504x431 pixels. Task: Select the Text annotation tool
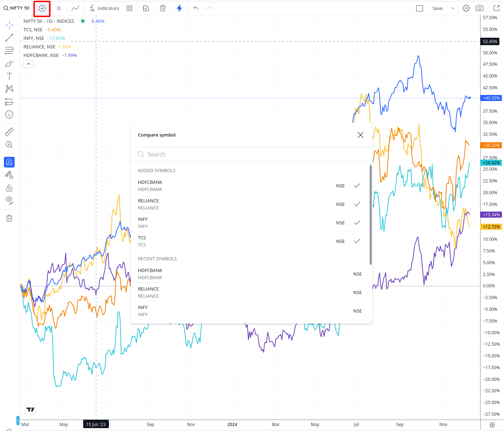pyautogui.click(x=9, y=76)
